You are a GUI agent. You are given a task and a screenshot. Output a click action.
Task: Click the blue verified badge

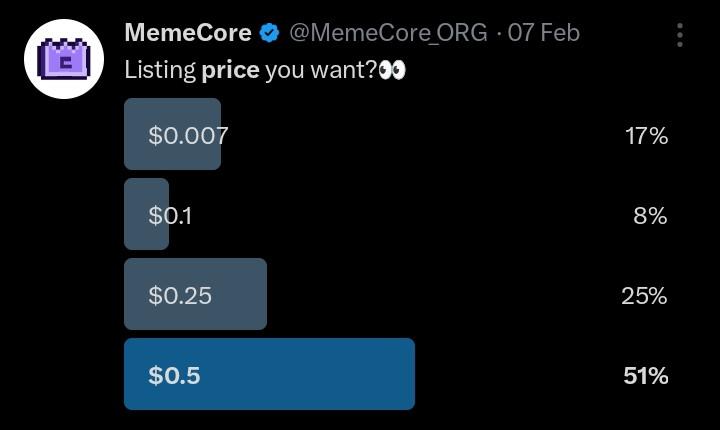click(269, 34)
